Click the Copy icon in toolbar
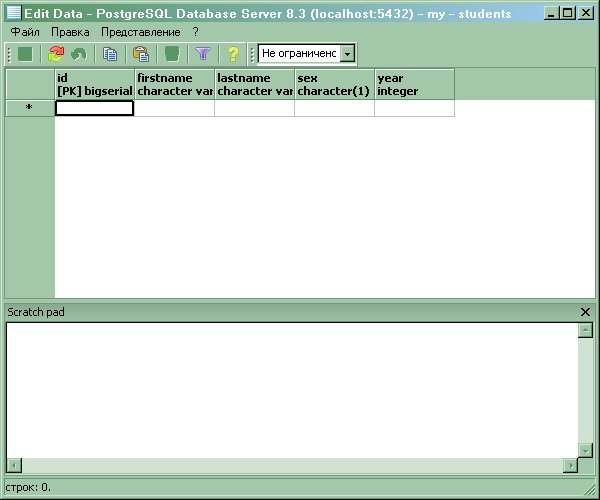Viewport: 600px width, 500px height. click(x=110, y=54)
